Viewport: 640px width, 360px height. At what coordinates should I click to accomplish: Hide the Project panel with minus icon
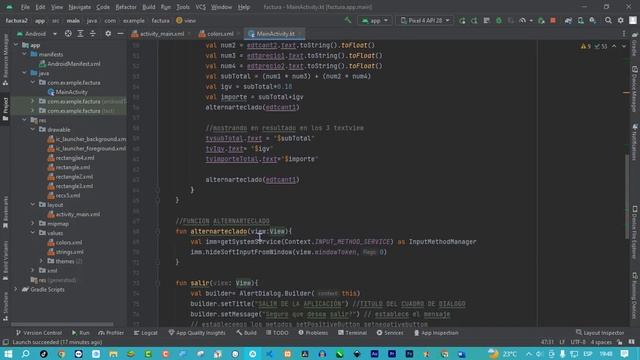tap(120, 34)
